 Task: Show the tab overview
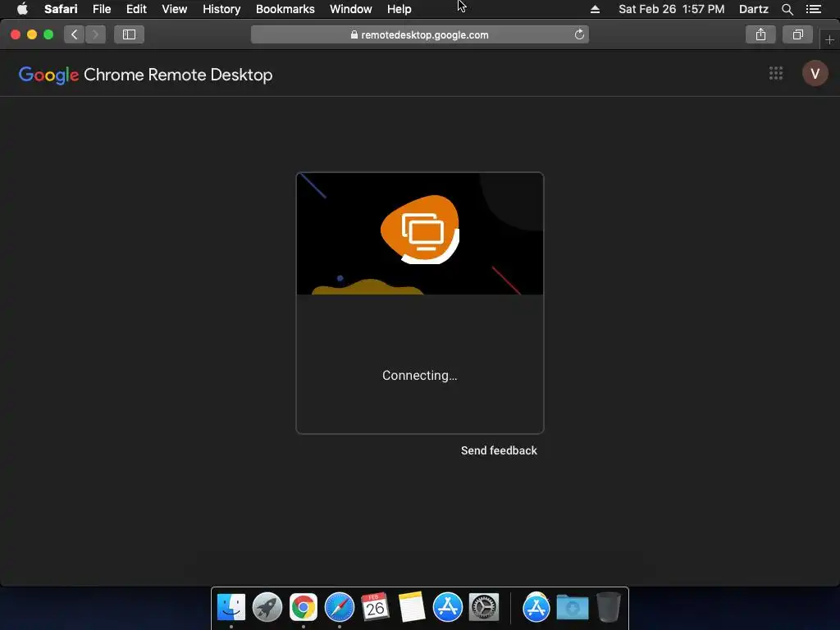tap(797, 34)
